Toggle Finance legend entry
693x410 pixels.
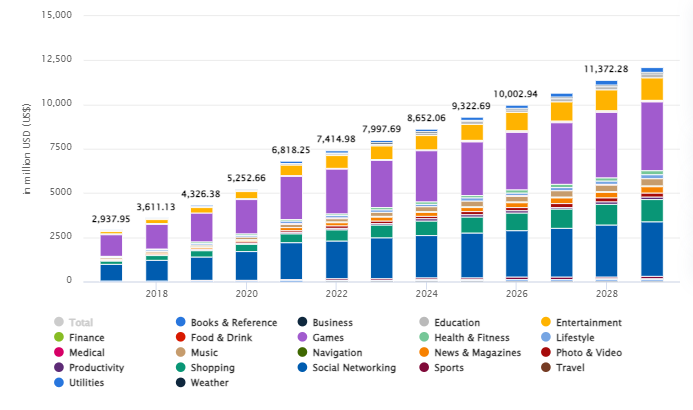coord(79,337)
